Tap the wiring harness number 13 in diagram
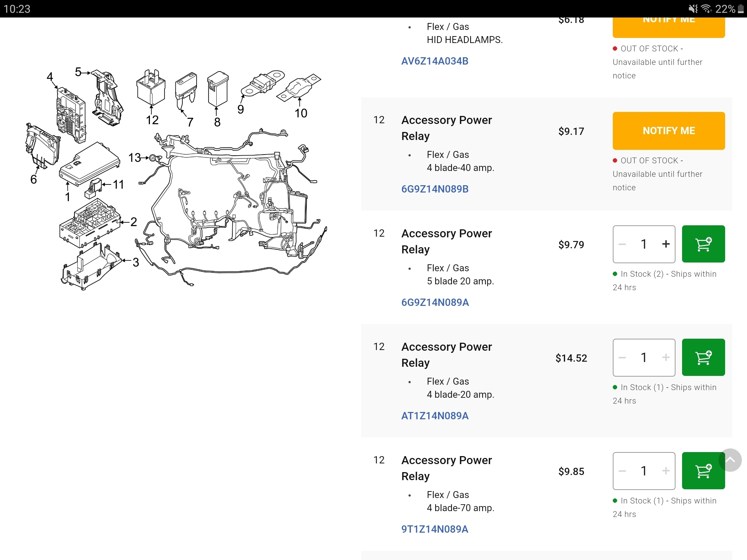Screen dimensions: 747x560 [135, 157]
